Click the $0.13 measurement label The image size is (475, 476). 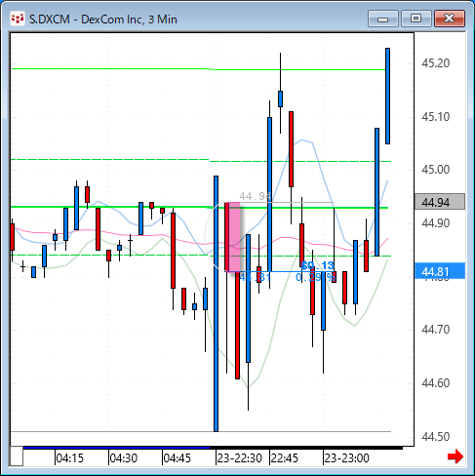(317, 265)
